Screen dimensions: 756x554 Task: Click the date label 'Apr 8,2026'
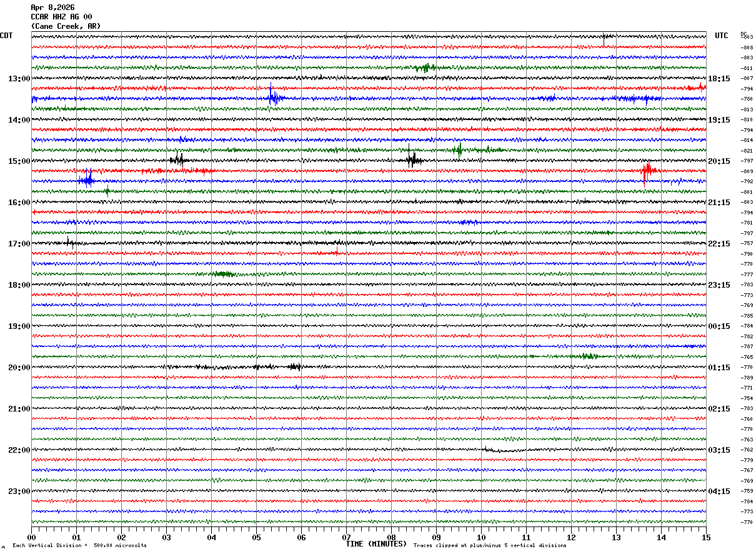(x=52, y=8)
